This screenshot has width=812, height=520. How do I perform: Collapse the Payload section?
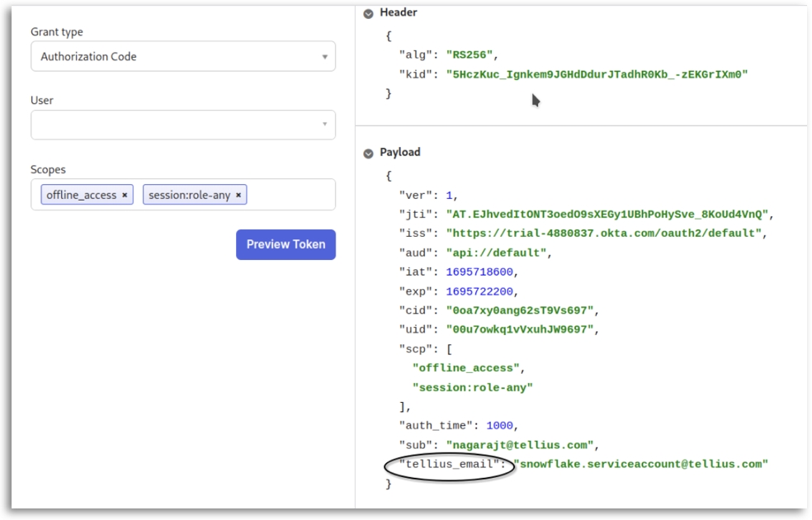[368, 153]
